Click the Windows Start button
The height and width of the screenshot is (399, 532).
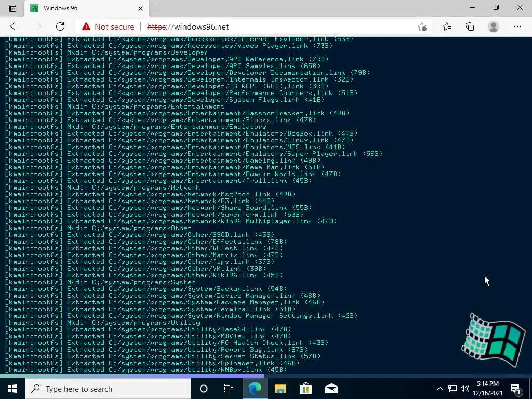(x=12, y=389)
